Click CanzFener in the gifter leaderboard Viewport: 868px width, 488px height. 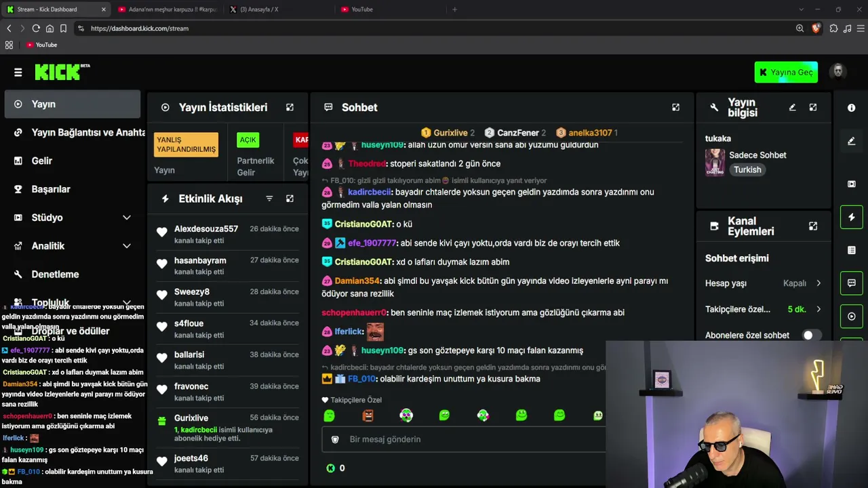click(518, 133)
